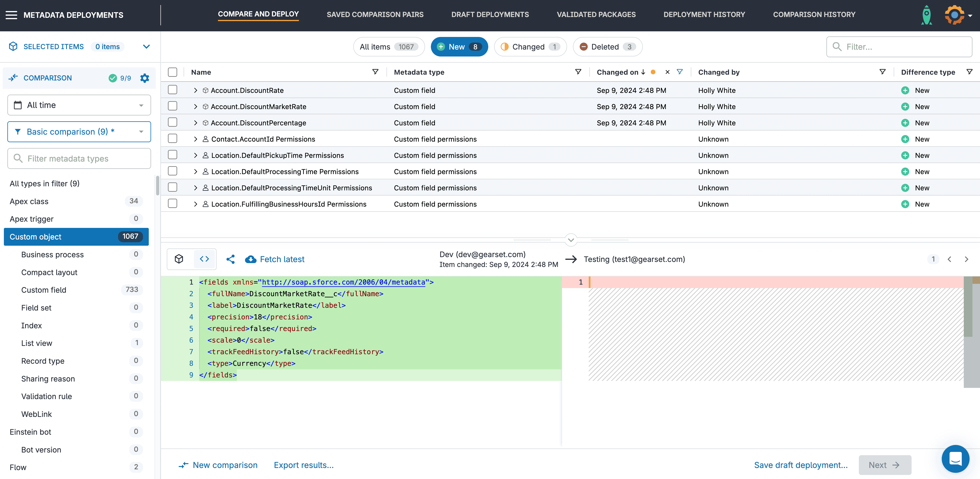Tick the select-all header checkbox
The image size is (980, 479).
click(x=173, y=72)
